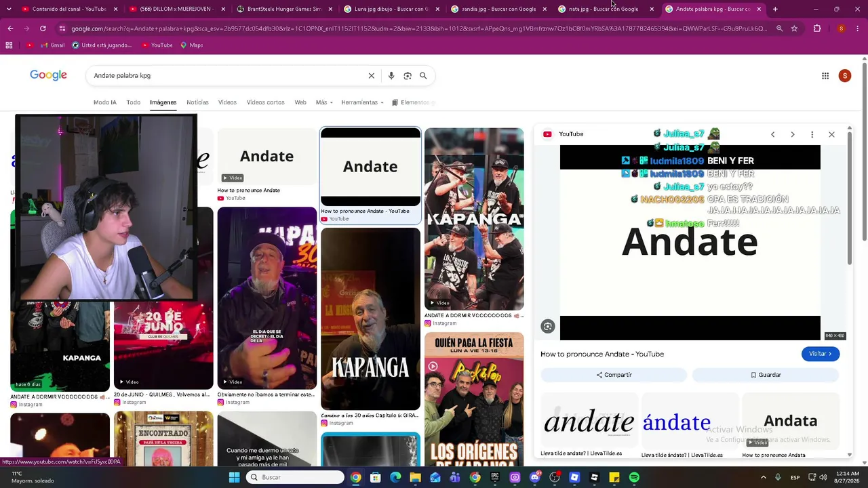Search this image with Lens overlay icon
This screenshot has width=868, height=488.
[x=548, y=327]
